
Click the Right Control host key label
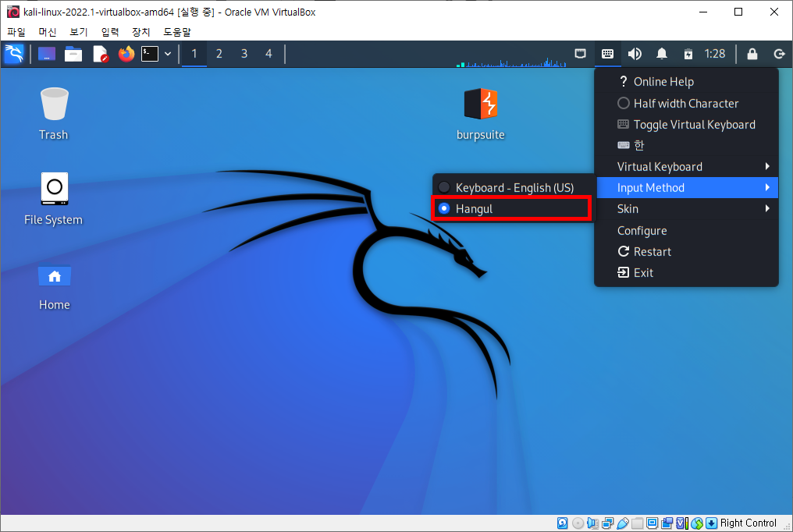748,523
